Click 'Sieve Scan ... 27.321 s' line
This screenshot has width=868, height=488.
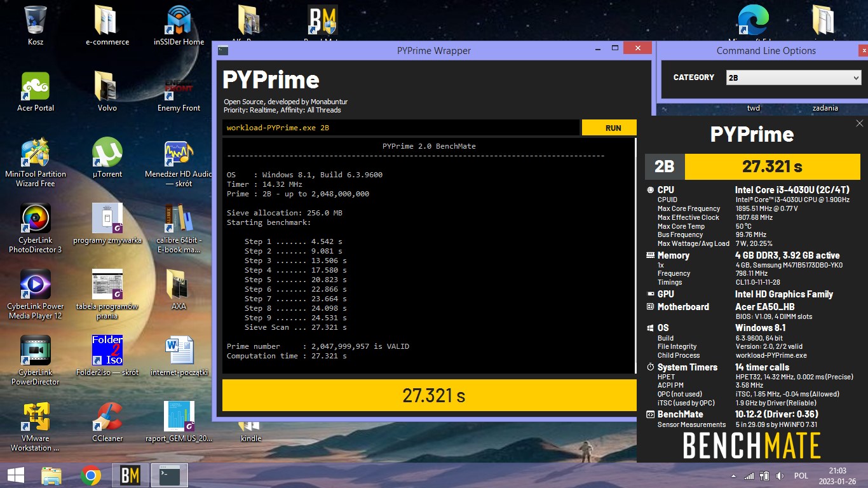pyautogui.click(x=295, y=327)
